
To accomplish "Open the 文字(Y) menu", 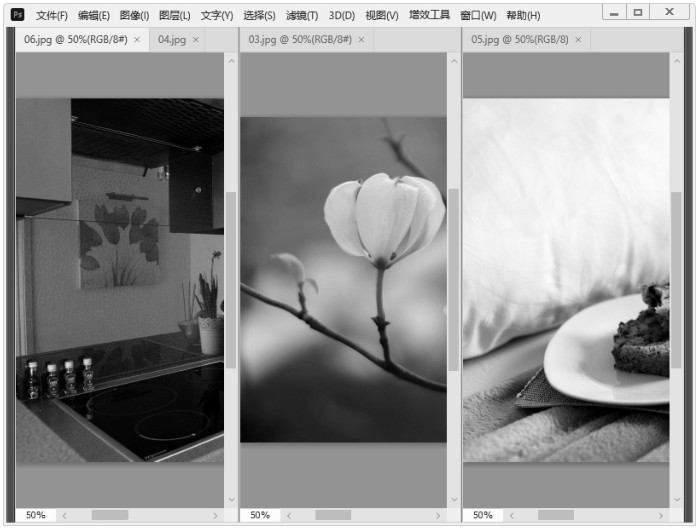I will pos(217,16).
